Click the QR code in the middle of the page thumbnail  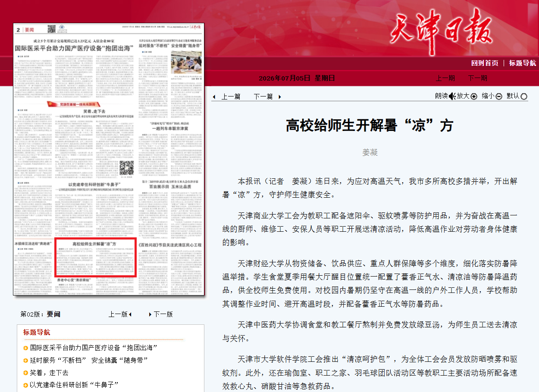[126, 168]
